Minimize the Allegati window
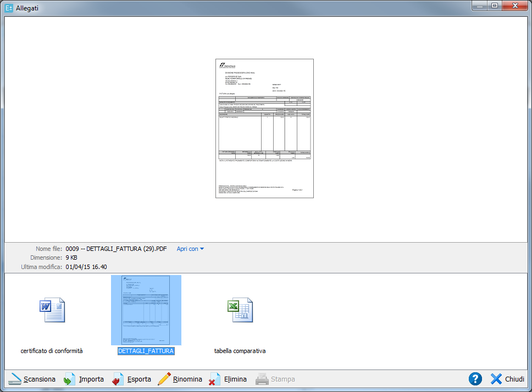Image resolution: width=532 pixels, height=392 pixels. (x=479, y=5)
